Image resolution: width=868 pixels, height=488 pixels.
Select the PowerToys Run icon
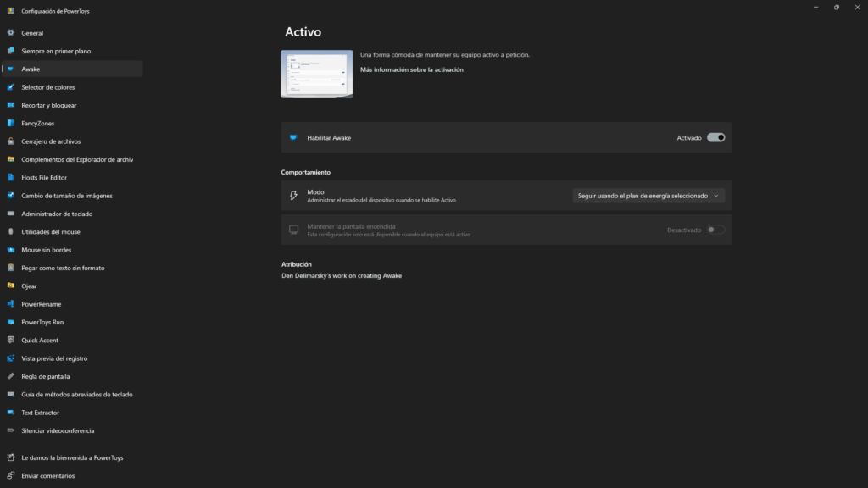click(10, 322)
